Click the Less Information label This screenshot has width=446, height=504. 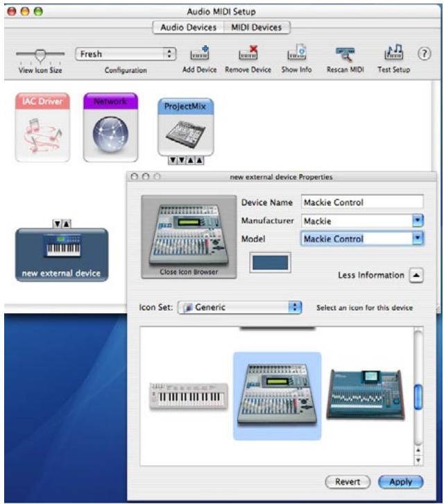[x=371, y=275]
